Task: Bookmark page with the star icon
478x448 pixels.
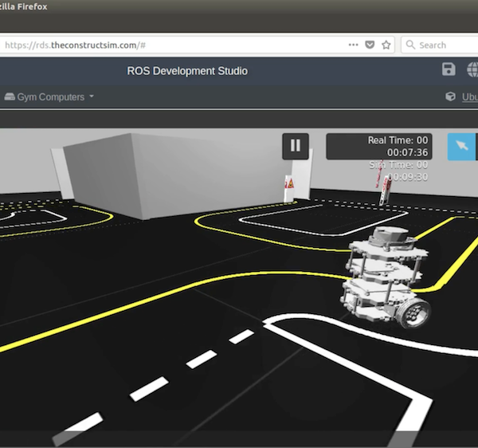Action: [386, 45]
